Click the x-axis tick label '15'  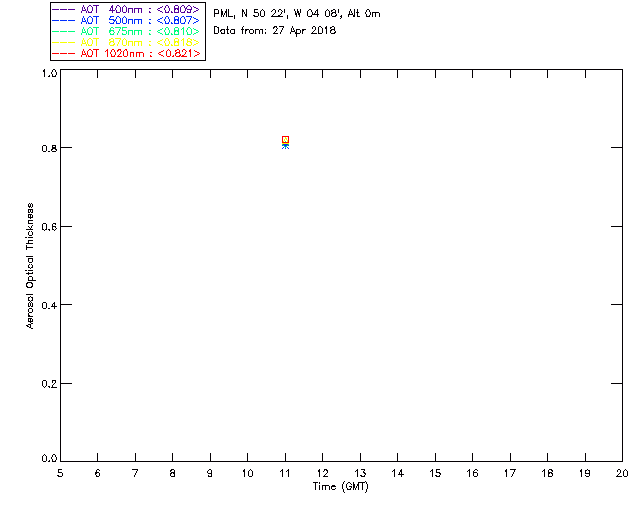tap(435, 473)
